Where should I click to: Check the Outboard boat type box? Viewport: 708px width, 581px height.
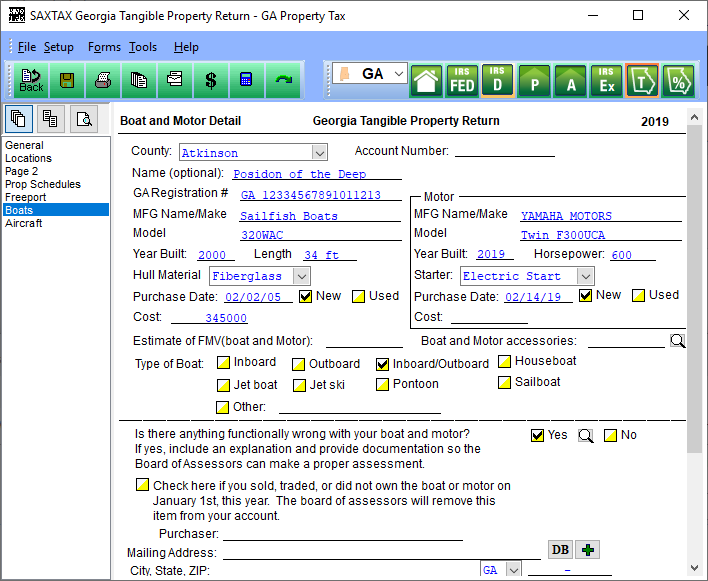click(x=298, y=364)
